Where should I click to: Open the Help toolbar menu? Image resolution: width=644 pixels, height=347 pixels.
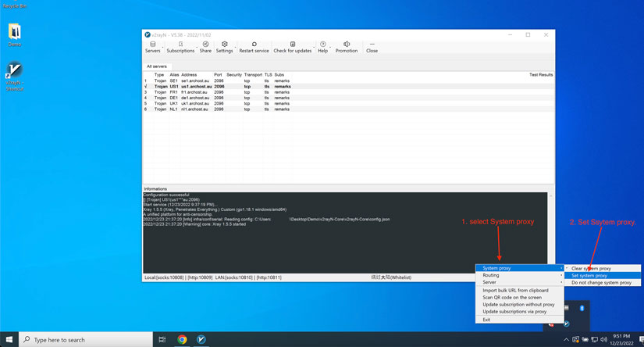tap(322, 47)
